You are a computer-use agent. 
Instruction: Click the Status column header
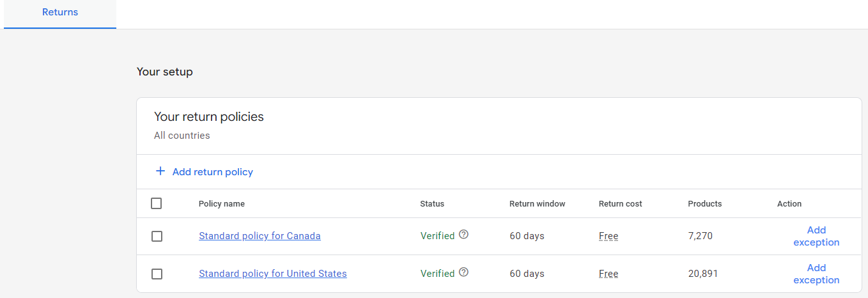[x=432, y=203]
